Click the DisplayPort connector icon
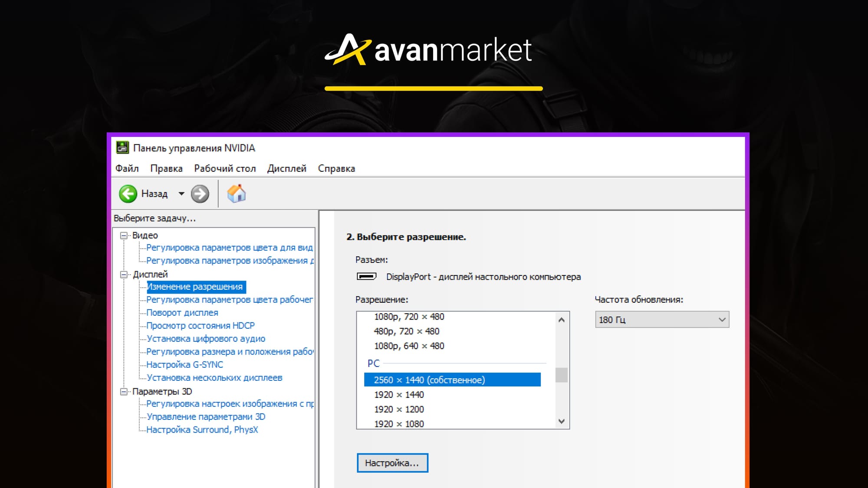The width and height of the screenshot is (868, 488). (366, 277)
